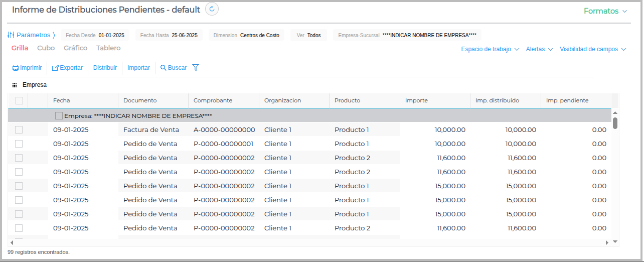The image size is (644, 262).
Task: Click the refresh icon beside the report title
Action: 212,9
